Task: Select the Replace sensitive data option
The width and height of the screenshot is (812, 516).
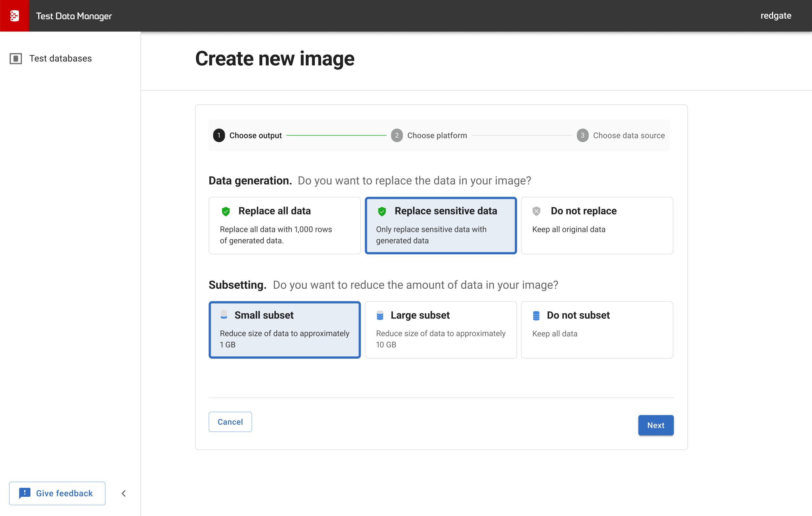Action: tap(441, 225)
